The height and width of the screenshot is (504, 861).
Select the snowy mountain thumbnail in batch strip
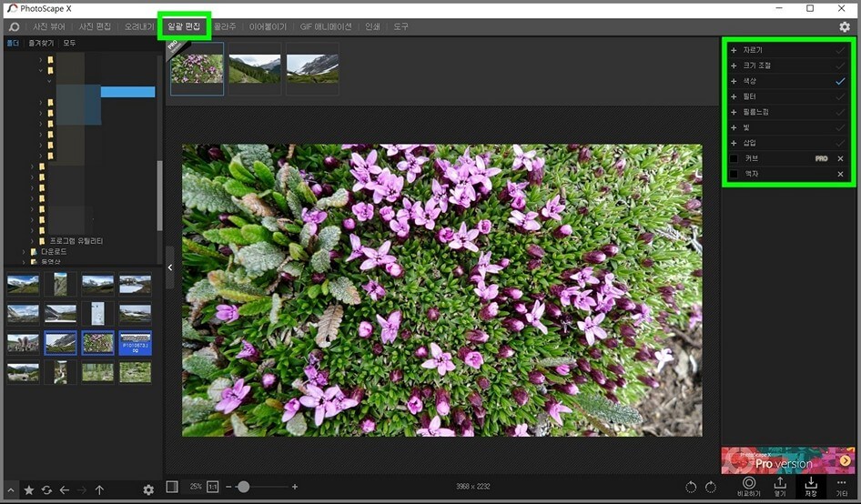[x=312, y=68]
